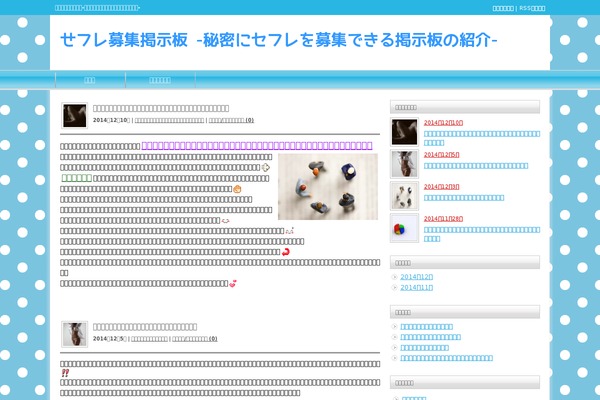
Task: Open the sidebar date link 2014年12月10日
Action: (x=443, y=123)
